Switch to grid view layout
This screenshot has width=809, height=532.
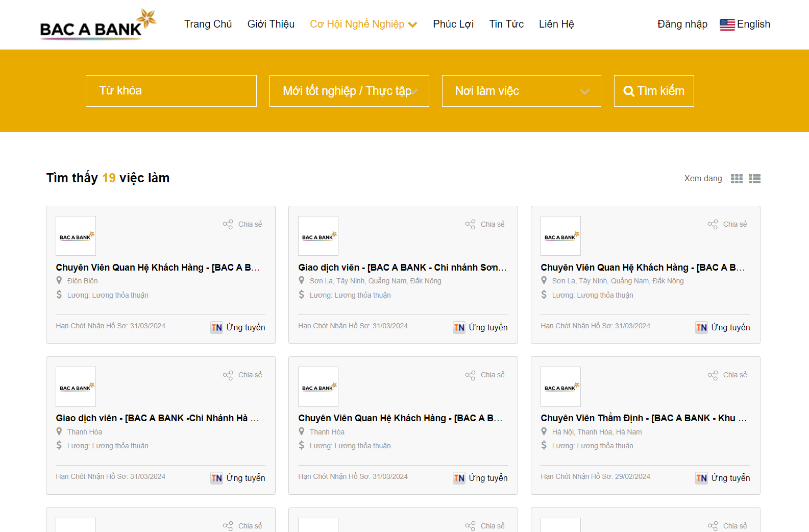coord(737,179)
